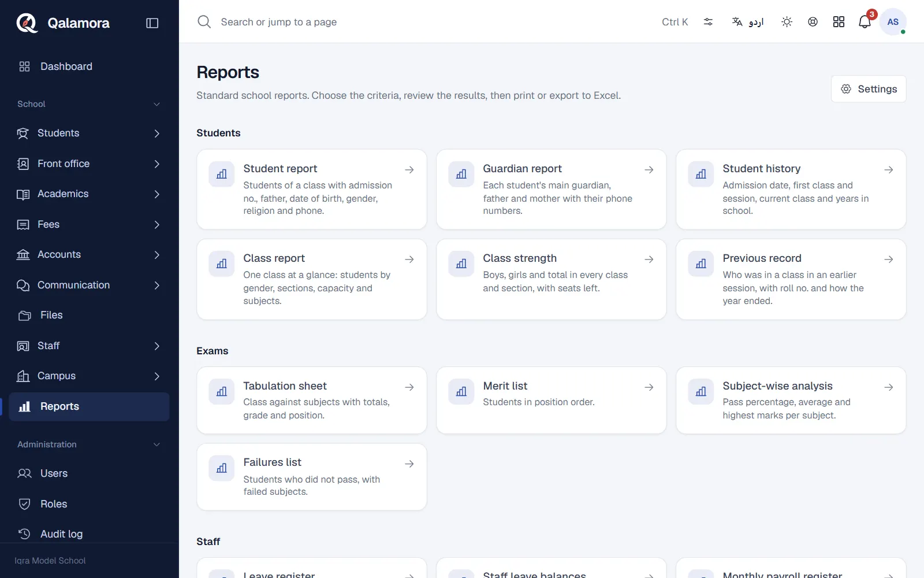Expand the Staff sidebar menu
Image resolution: width=924 pixels, height=578 pixels.
[90, 346]
